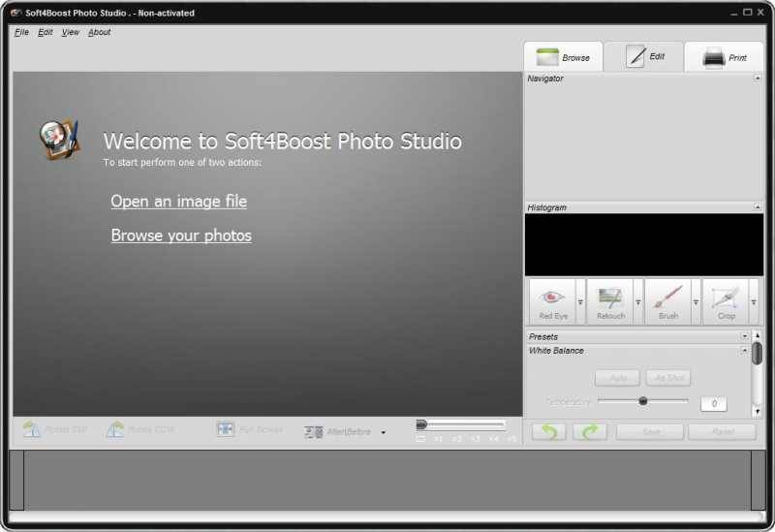The height and width of the screenshot is (532, 775).
Task: Click the Browse your photos link
Action: point(181,235)
